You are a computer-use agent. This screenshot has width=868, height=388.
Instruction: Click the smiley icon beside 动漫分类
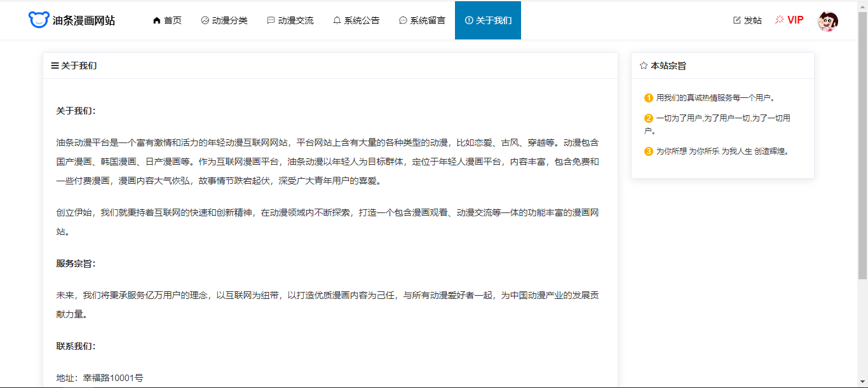[205, 20]
